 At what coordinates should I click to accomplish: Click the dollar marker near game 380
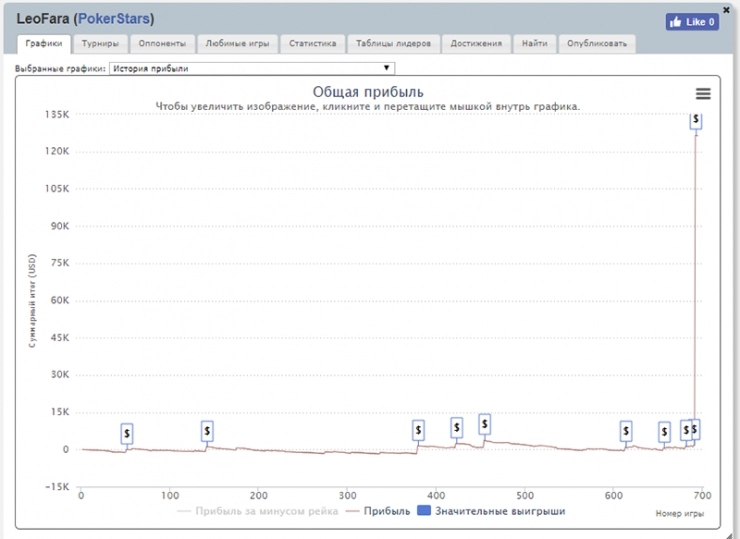pyautogui.click(x=418, y=430)
